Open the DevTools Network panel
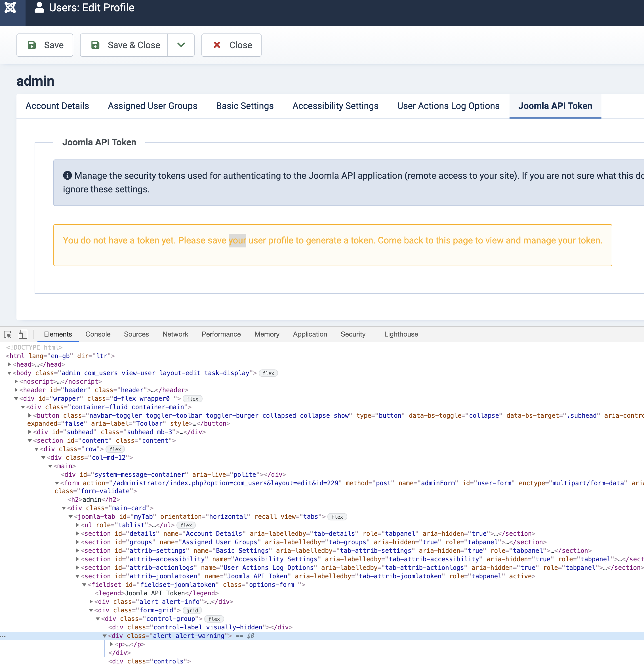Image resolution: width=644 pixels, height=664 pixels. pos(175,334)
